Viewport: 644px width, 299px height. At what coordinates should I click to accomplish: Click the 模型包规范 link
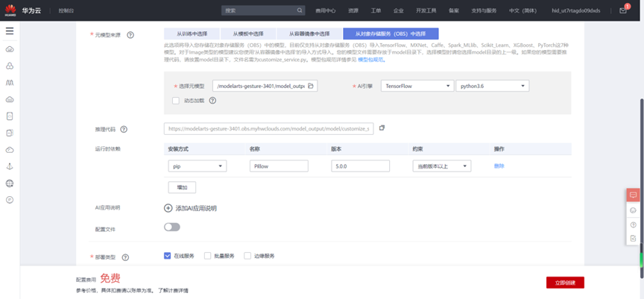371,60
